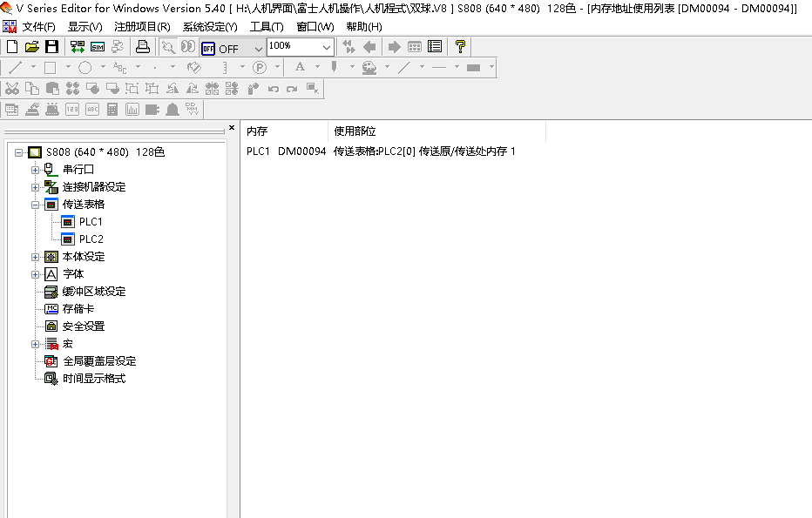Open the 100% zoom level dropdown

tap(326, 47)
